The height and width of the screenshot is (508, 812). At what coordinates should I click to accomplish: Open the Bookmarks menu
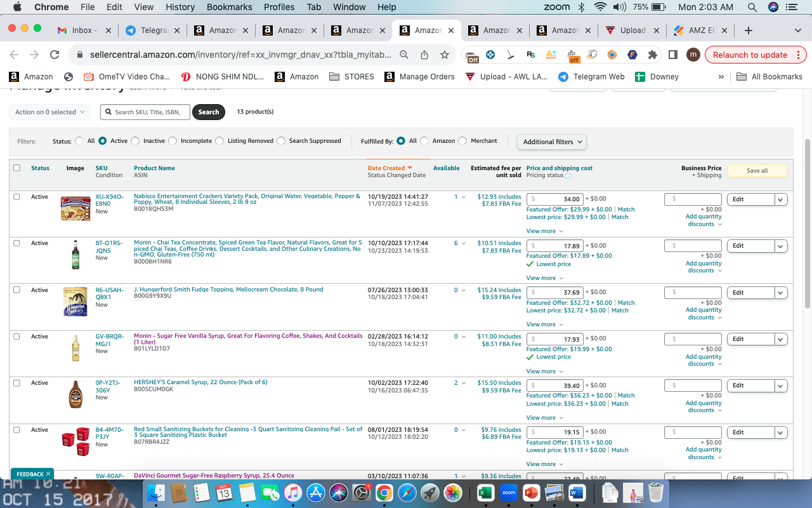coord(229,7)
